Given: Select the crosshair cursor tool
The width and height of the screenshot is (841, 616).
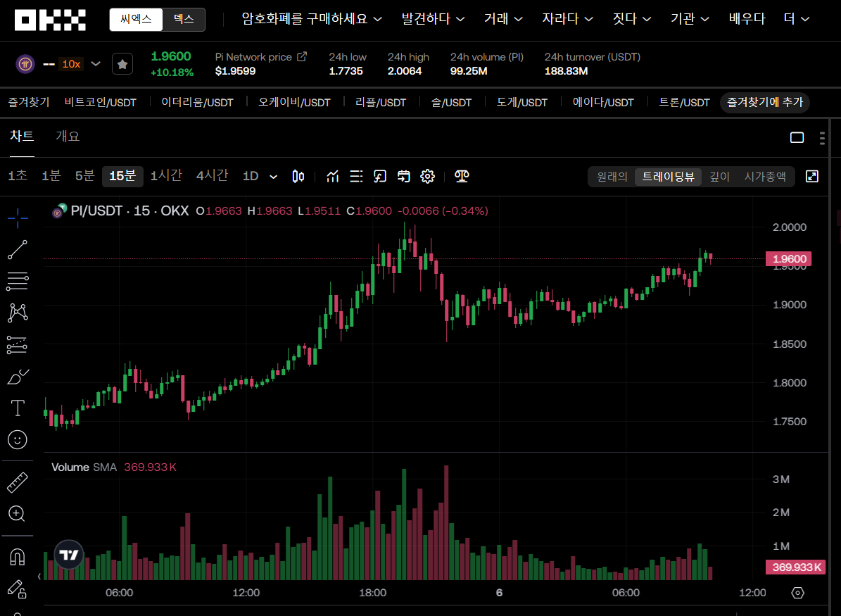Looking at the screenshot, I should 18,218.
